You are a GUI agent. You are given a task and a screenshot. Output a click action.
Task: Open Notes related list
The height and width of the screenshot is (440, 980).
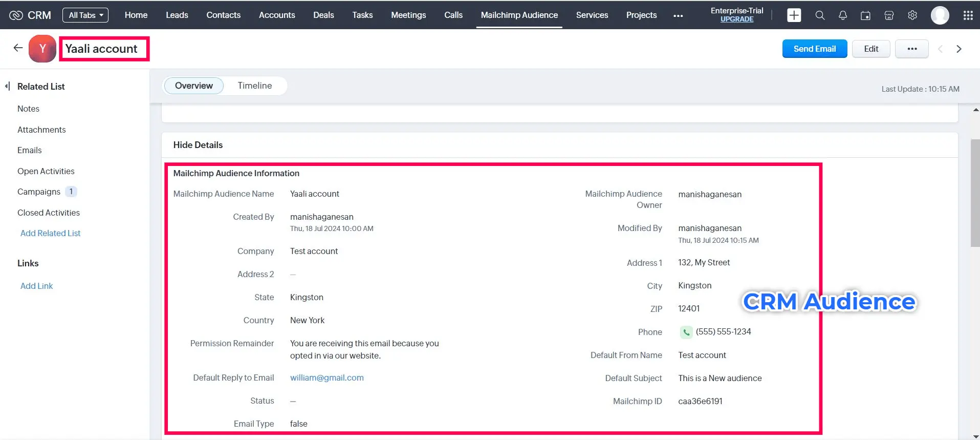(28, 109)
